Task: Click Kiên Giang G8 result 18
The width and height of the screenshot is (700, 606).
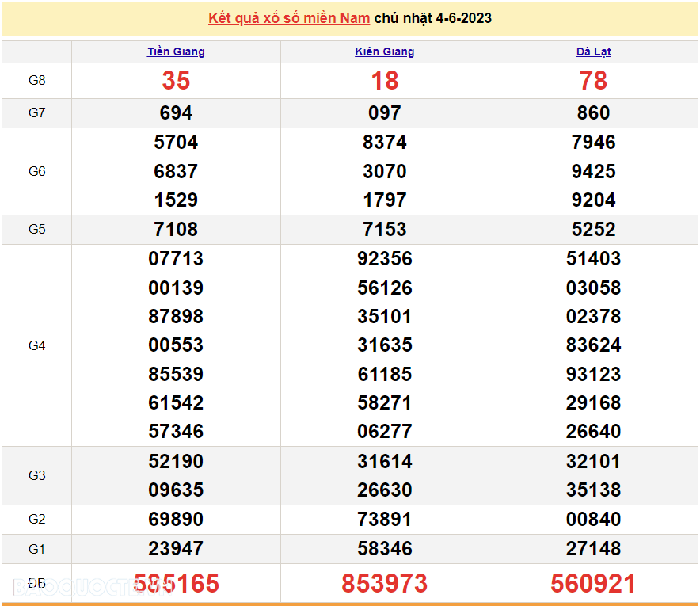Action: (385, 81)
